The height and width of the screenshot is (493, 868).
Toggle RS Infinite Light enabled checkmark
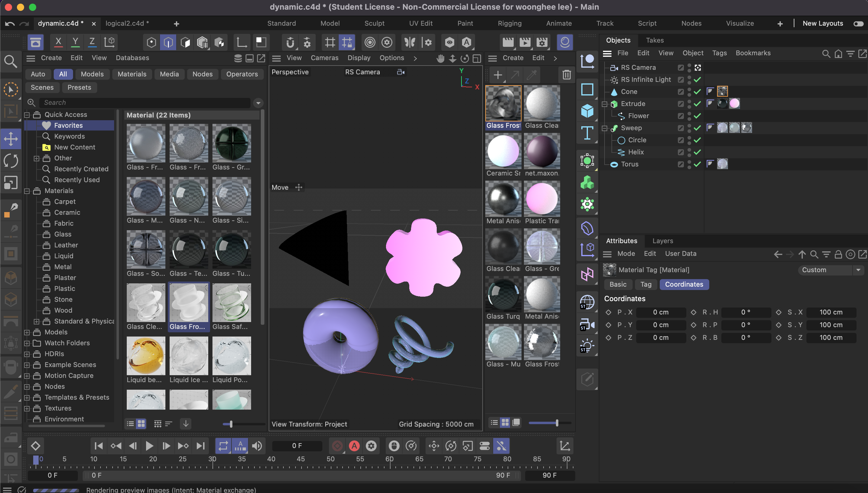(697, 80)
